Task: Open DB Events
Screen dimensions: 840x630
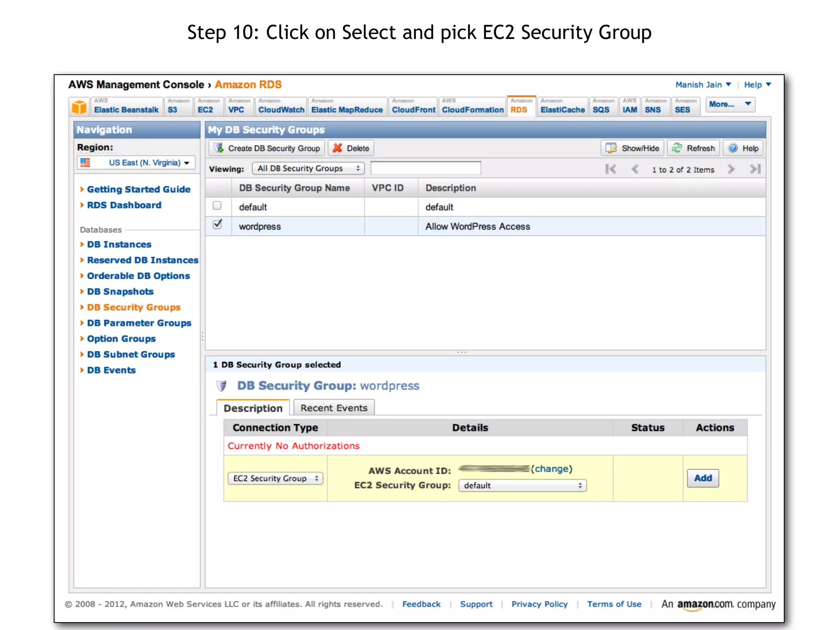Action: coord(111,370)
